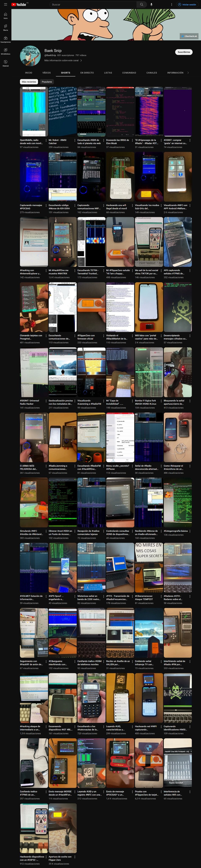The width and height of the screenshot is (201, 868).
Task: Open 'Mi #FlipperZero saluda' short thumbnail
Action: (120, 242)
